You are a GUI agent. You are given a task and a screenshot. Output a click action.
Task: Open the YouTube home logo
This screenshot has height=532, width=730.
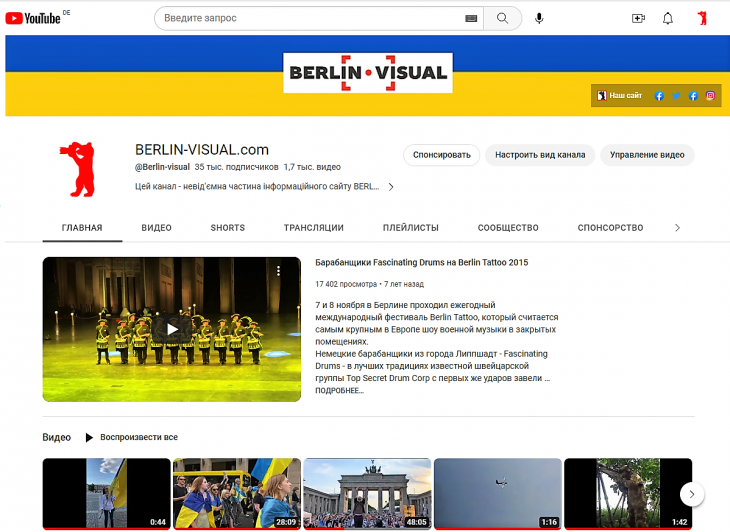pyautogui.click(x=33, y=18)
